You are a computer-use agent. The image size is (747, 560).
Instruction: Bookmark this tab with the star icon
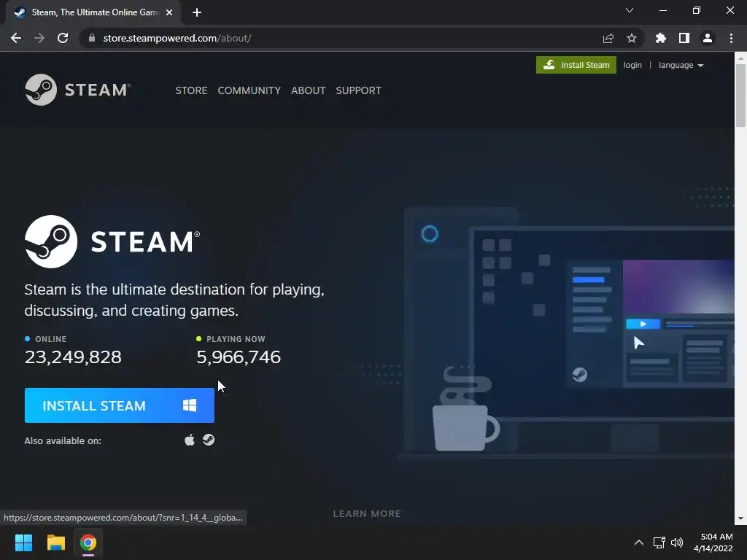point(632,38)
